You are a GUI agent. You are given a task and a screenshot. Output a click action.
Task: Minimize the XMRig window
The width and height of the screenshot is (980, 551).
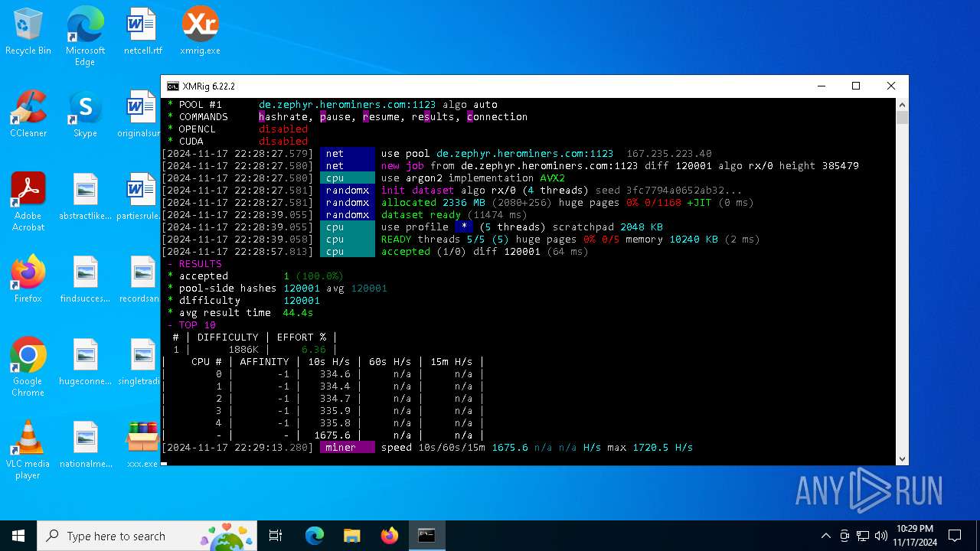point(821,86)
